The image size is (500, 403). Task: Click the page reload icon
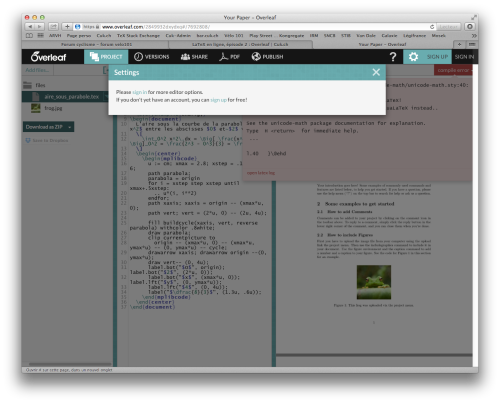[432, 27]
